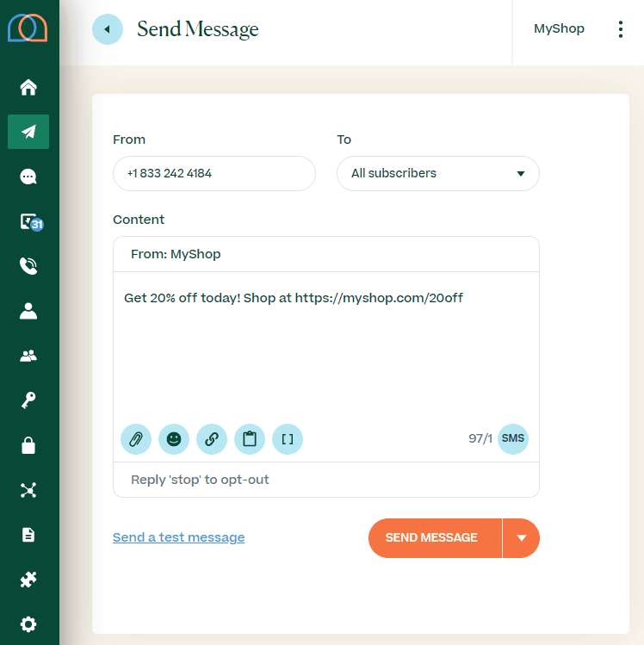The width and height of the screenshot is (644, 645).
Task: Click the From: MyShop sender field
Action: pyautogui.click(x=326, y=254)
